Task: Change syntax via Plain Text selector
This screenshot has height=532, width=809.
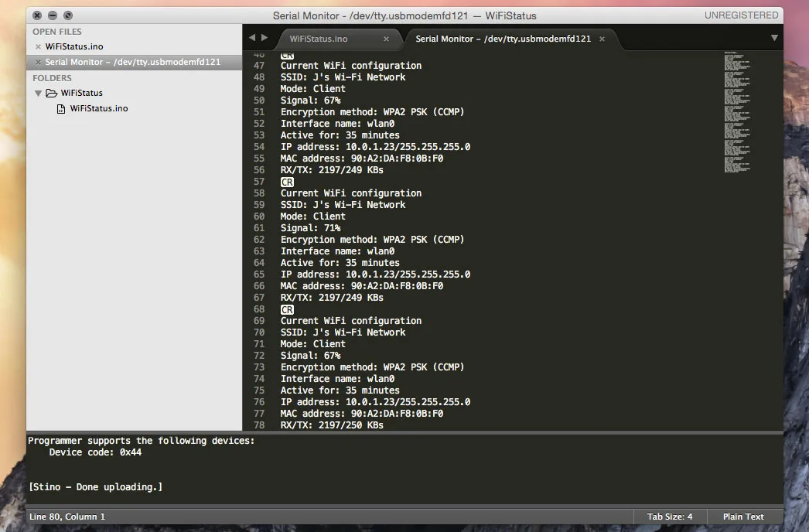Action: [x=742, y=517]
